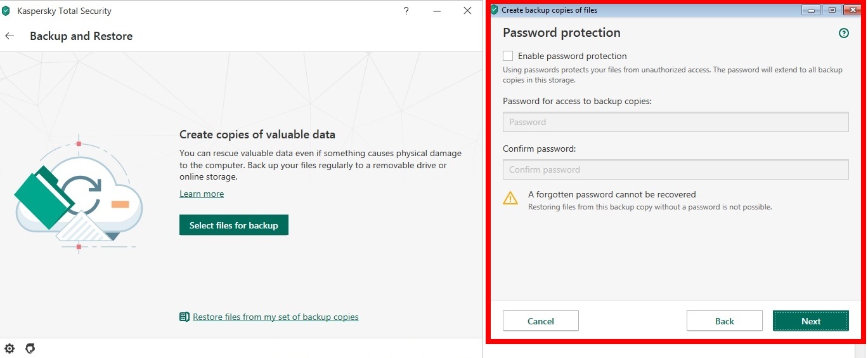This screenshot has height=358, width=868.
Task: Click the Password input field
Action: point(675,122)
